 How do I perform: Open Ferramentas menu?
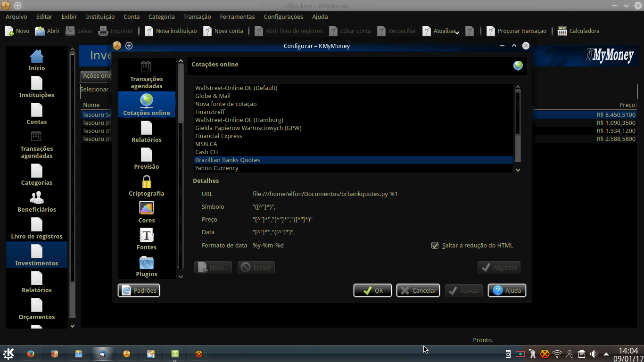[x=237, y=17]
